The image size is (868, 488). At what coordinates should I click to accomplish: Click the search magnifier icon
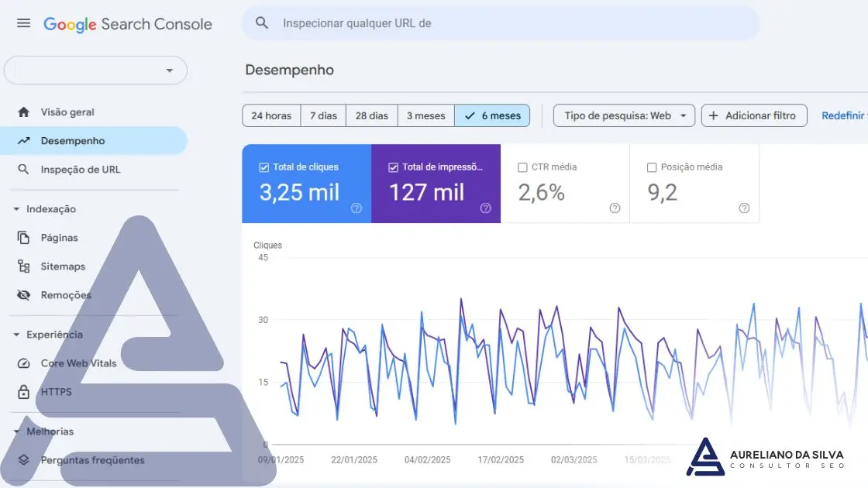point(262,23)
